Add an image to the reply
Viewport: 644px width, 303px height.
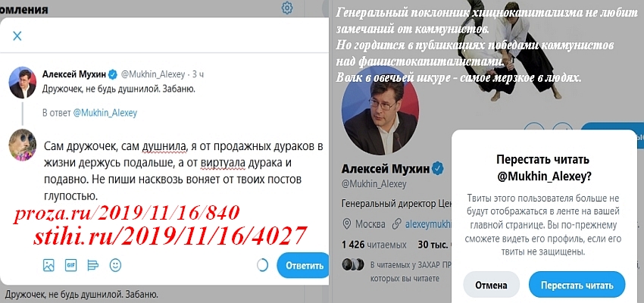[48, 266]
